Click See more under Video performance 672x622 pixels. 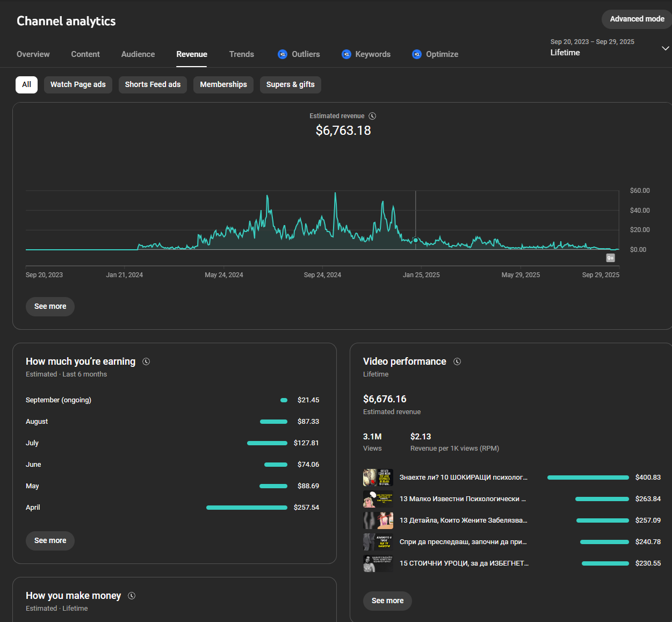point(387,601)
